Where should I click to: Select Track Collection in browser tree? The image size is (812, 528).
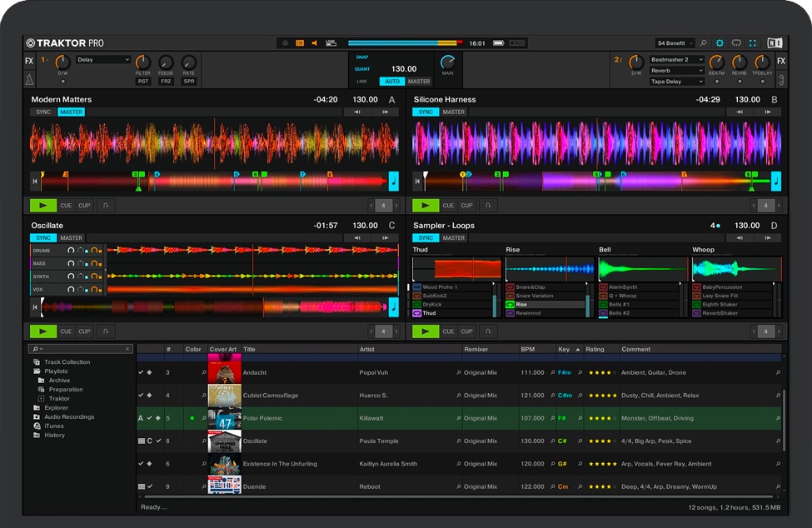(67, 362)
